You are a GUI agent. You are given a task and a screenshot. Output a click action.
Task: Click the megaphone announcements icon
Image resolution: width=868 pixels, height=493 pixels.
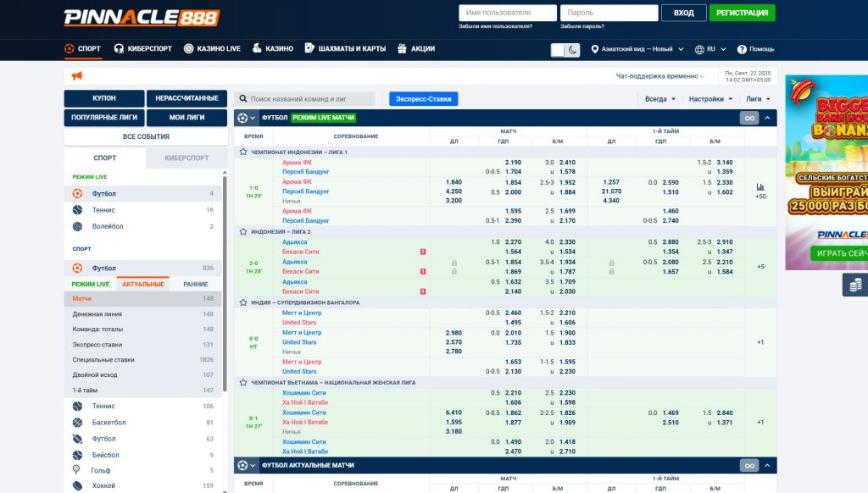77,76
